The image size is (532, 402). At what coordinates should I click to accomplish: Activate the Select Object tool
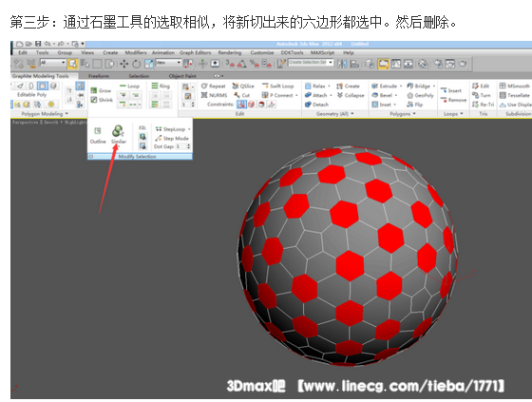point(72,64)
